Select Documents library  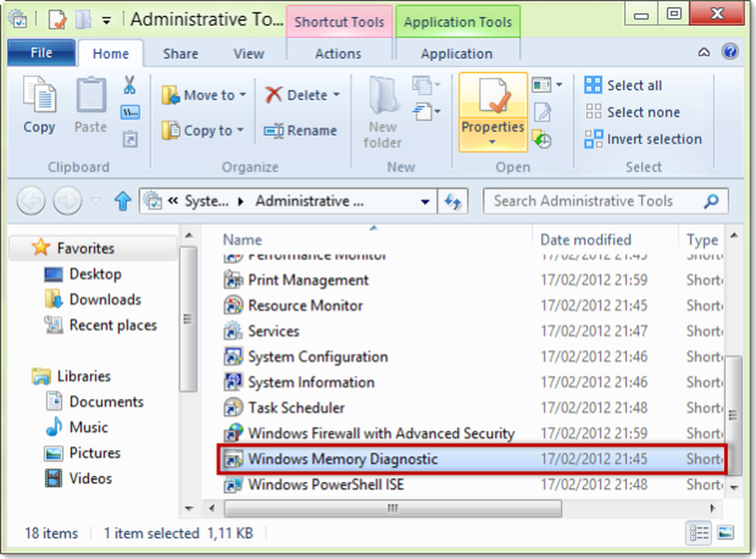tap(95, 401)
